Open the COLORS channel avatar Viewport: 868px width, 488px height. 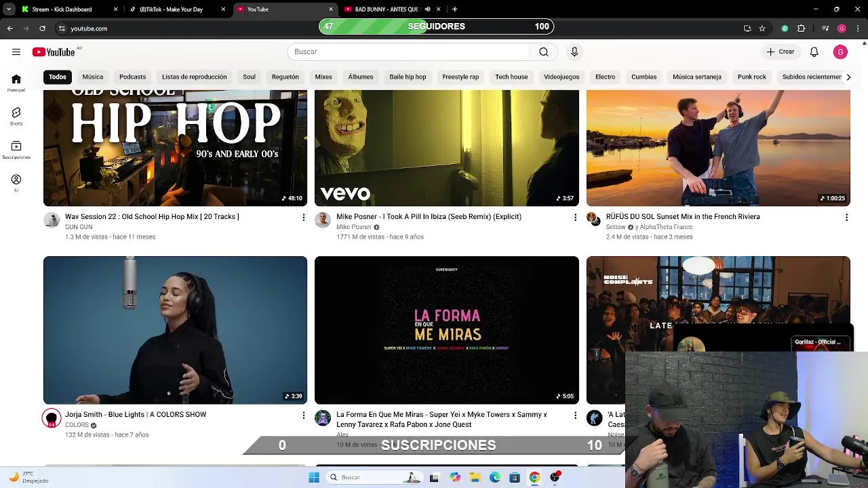[x=52, y=418]
